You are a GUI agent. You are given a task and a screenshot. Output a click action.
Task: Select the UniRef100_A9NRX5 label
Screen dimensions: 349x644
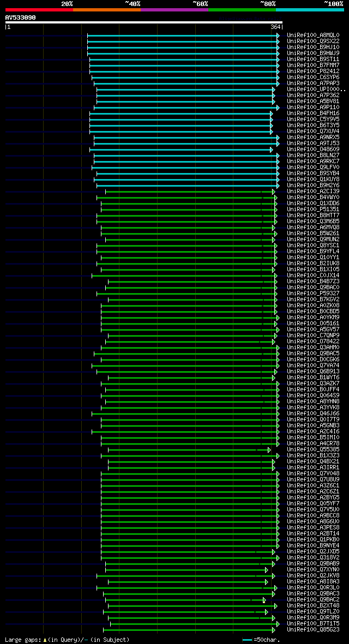coord(313,137)
